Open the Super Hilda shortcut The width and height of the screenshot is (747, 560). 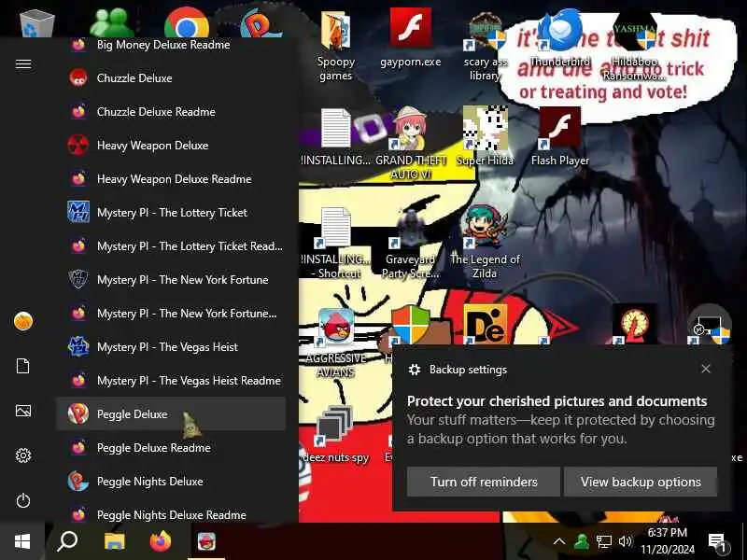[x=485, y=136]
